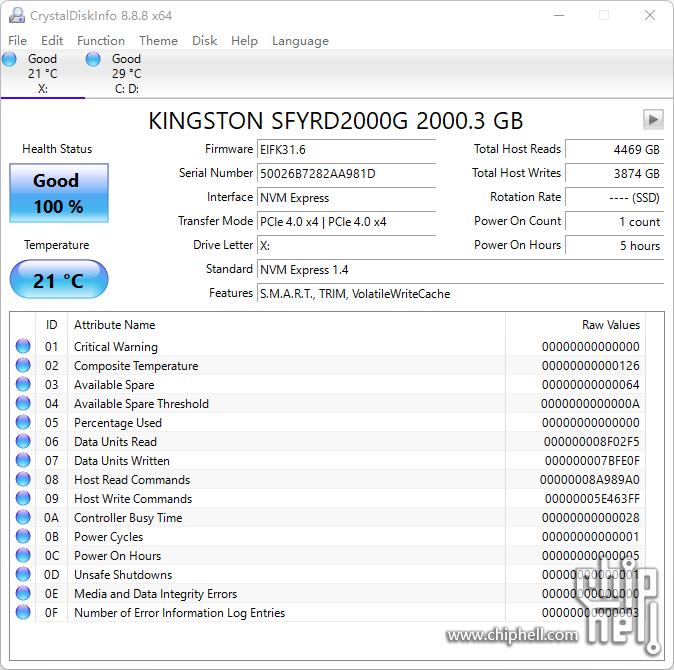Select the Data Units Written attribute name
This screenshot has height=670, width=674.
(122, 461)
